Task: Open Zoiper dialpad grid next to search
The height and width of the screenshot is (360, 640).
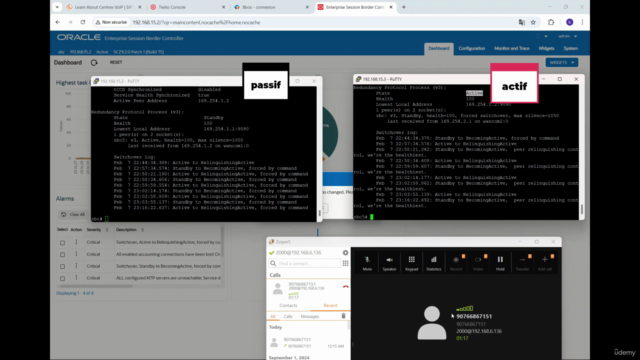Action: (345, 263)
